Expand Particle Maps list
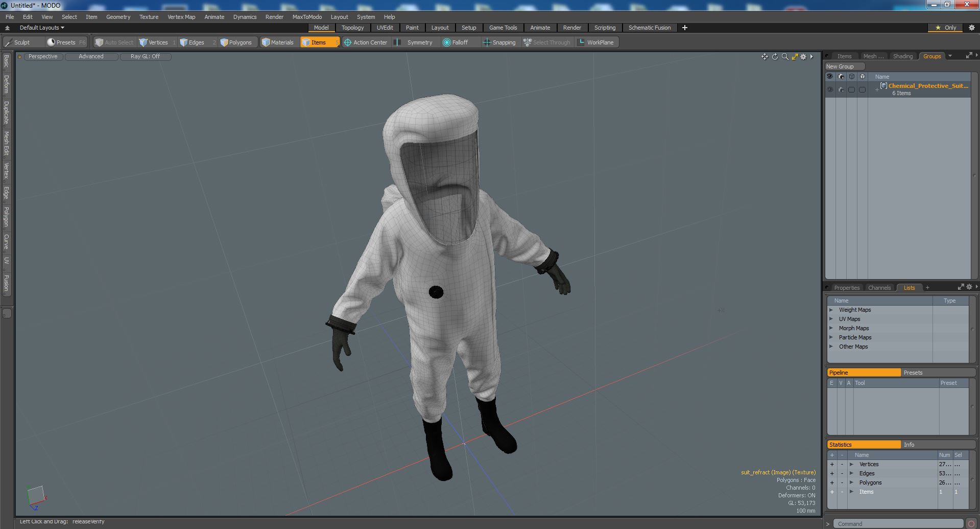980x529 pixels. click(831, 337)
